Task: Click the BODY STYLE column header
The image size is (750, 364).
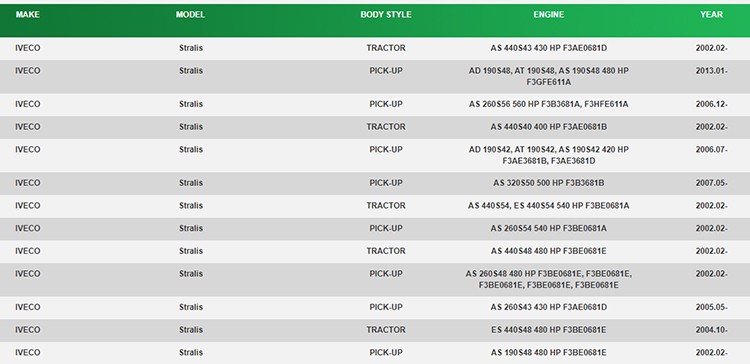Action: click(x=386, y=15)
